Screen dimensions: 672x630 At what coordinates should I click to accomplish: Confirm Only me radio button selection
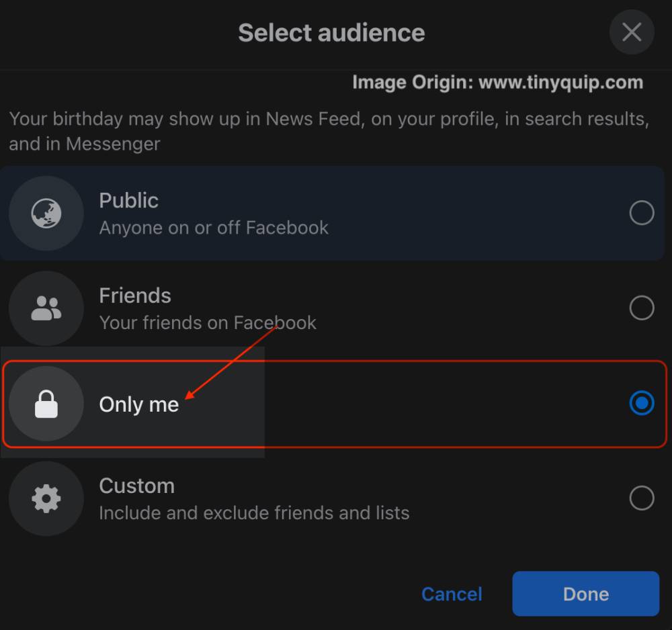642,403
